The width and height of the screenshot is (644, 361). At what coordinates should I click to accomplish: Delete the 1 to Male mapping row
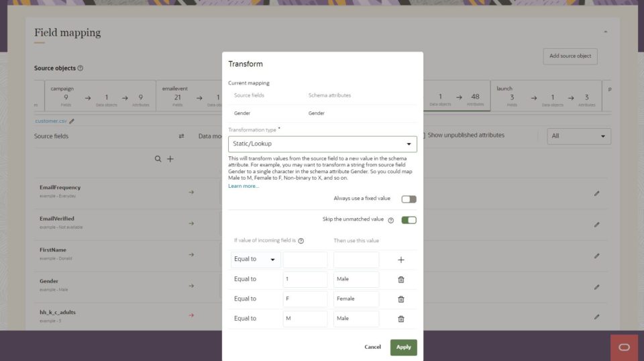pyautogui.click(x=401, y=279)
